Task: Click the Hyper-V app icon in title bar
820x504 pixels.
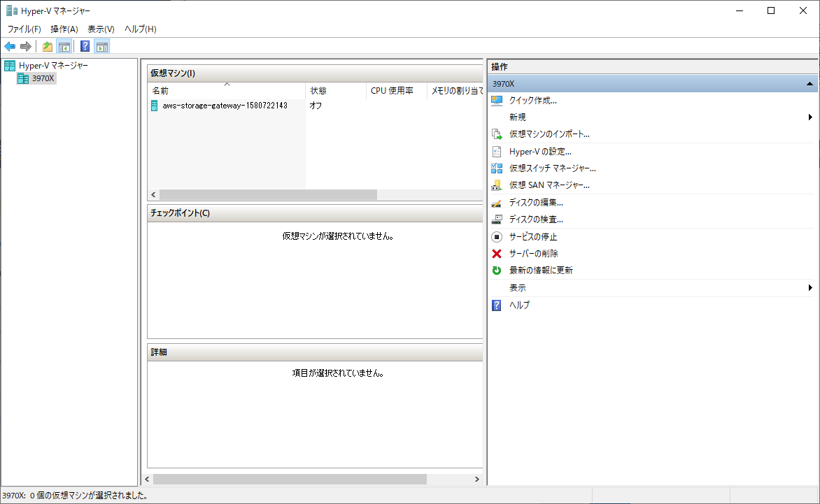Action: point(11,10)
